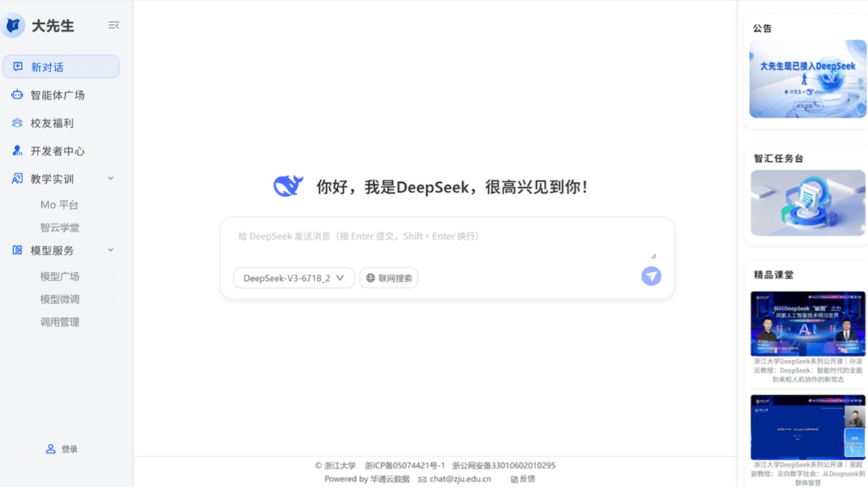Viewport: 868px width, 488px height.
Task: Click the 公告 heading
Action: point(762,28)
